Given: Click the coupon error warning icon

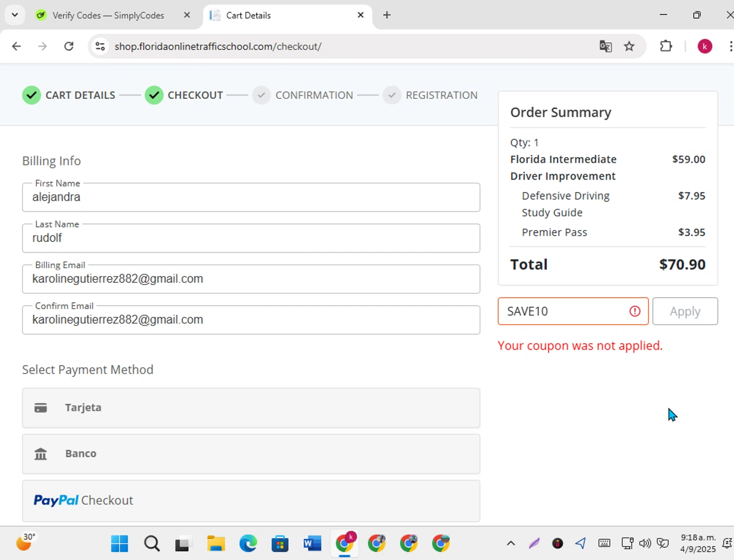Looking at the screenshot, I should point(635,311).
